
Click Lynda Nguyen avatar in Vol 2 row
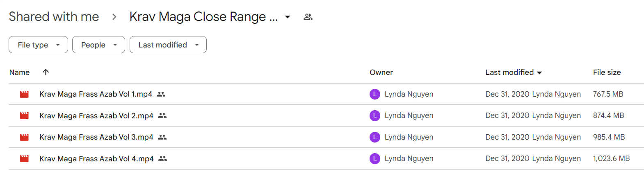(x=375, y=116)
